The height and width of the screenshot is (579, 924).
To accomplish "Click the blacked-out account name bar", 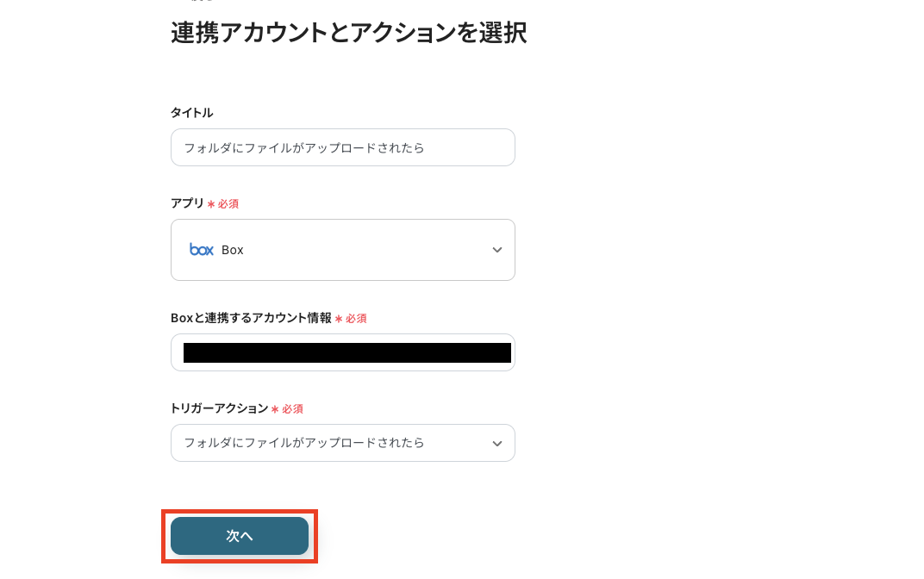I will pyautogui.click(x=346, y=352).
